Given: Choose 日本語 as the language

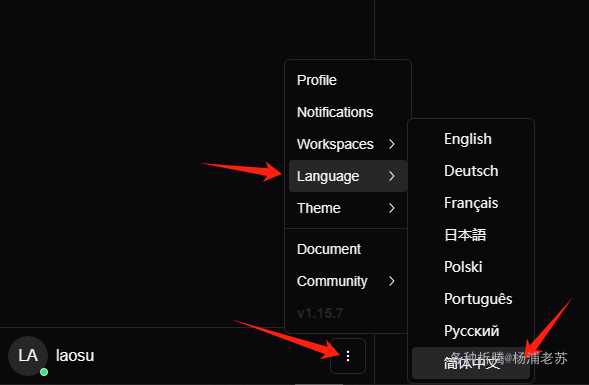Looking at the screenshot, I should (x=471, y=235).
